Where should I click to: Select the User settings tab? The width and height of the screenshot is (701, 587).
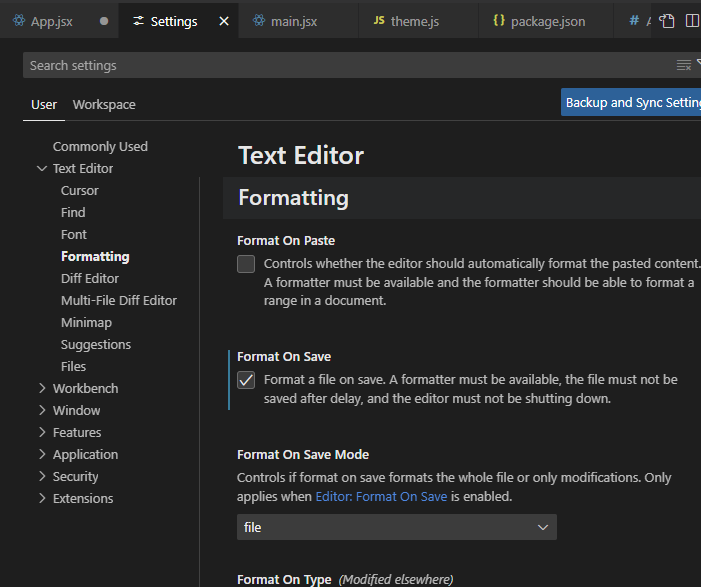(44, 104)
